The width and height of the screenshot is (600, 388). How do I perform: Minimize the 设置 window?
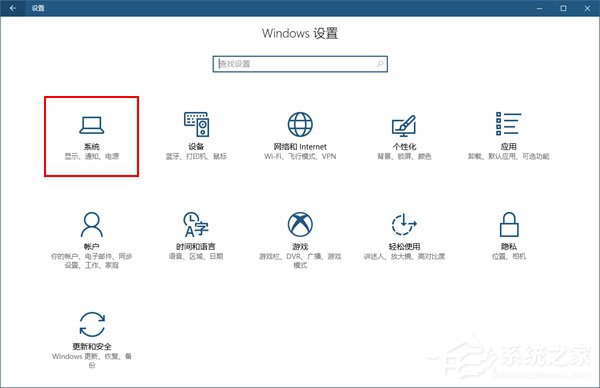pyautogui.click(x=540, y=8)
